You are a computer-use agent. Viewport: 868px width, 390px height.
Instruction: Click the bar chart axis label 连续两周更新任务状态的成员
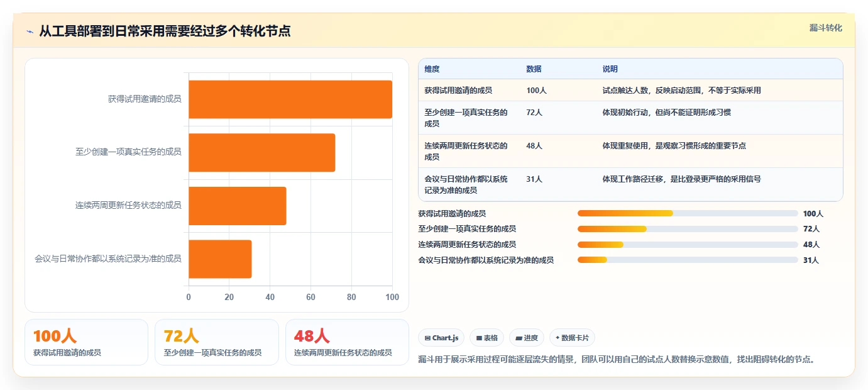(x=128, y=205)
